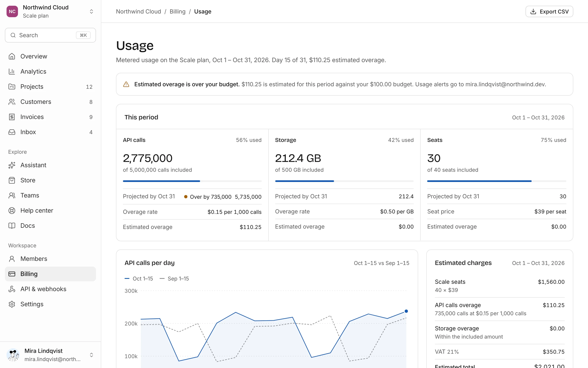
Task: Click the search magnifier icon
Action: 13,35
